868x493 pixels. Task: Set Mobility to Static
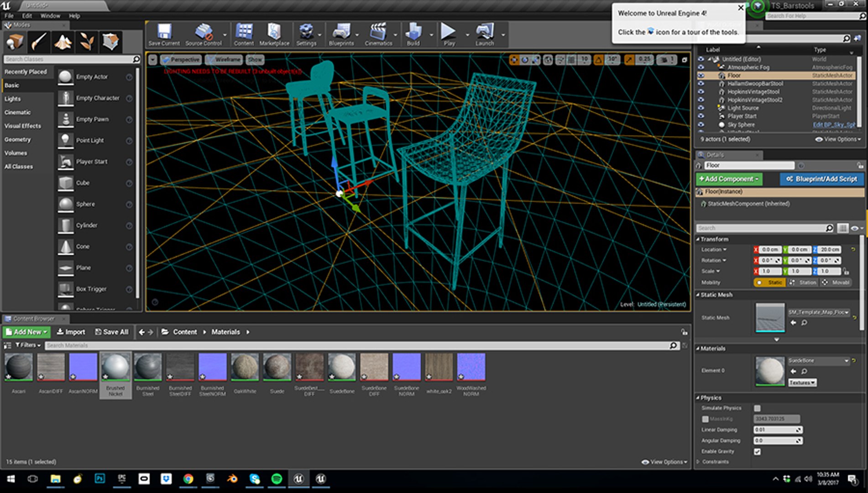coord(769,283)
